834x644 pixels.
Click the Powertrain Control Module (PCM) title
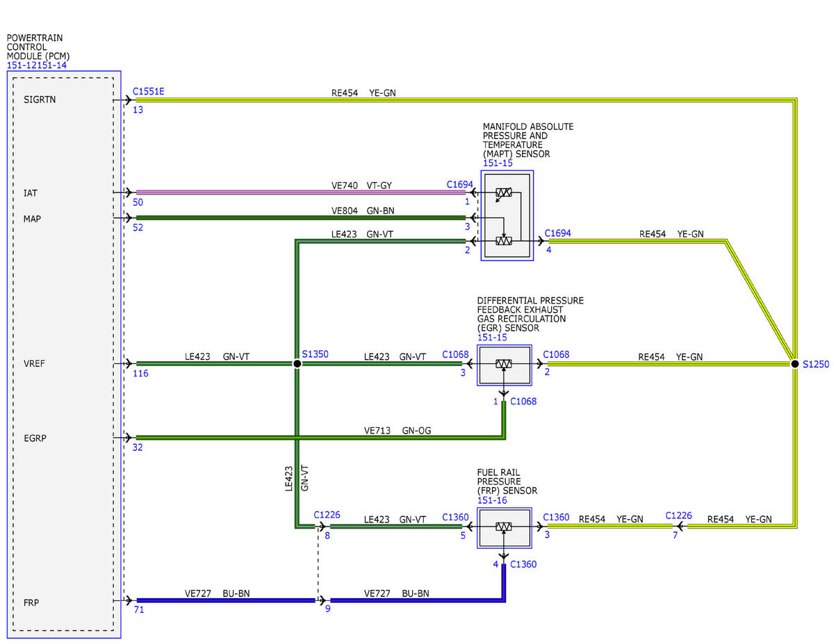coord(38,47)
